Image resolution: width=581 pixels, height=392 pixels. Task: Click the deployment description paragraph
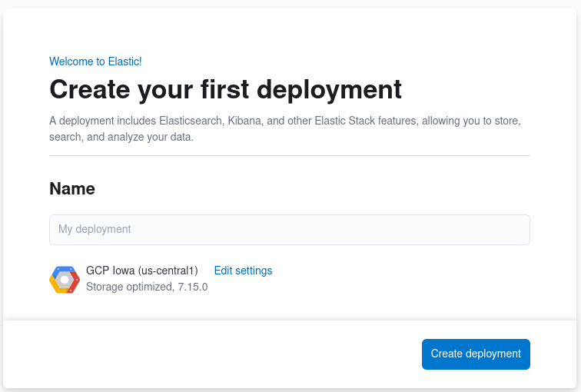(285, 128)
